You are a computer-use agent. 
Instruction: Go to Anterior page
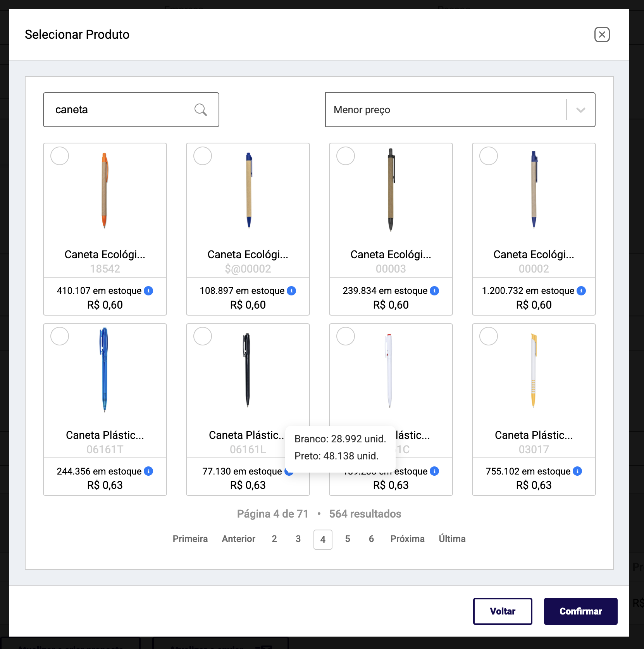pos(238,539)
